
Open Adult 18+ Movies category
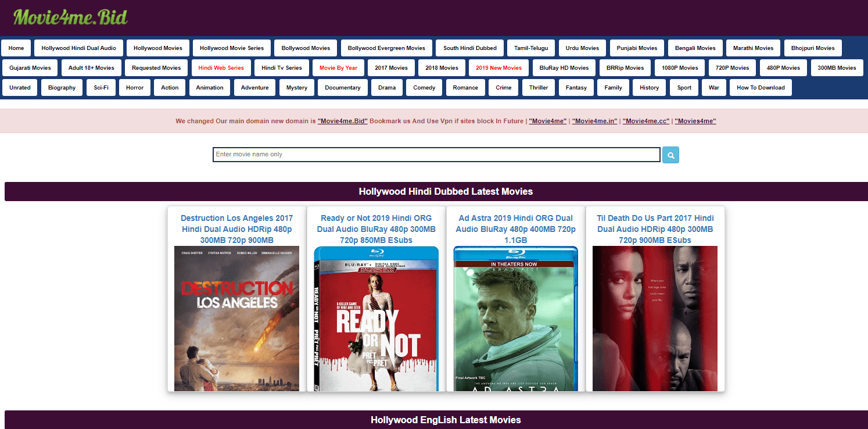pos(91,68)
